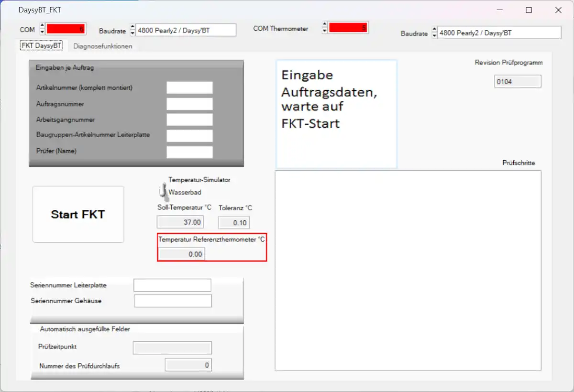Focus the Artikelnummer (komplett montiert) field
The image size is (574, 392).
pyautogui.click(x=189, y=87)
